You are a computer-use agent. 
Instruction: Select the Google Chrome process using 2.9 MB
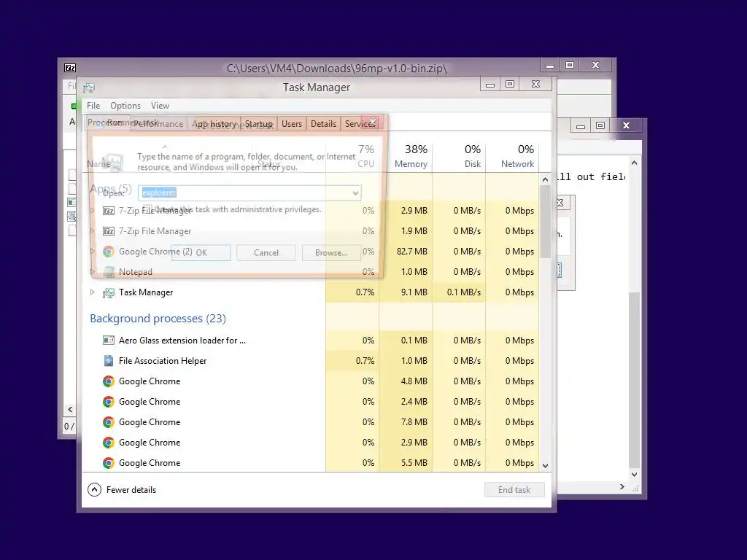[x=150, y=443]
